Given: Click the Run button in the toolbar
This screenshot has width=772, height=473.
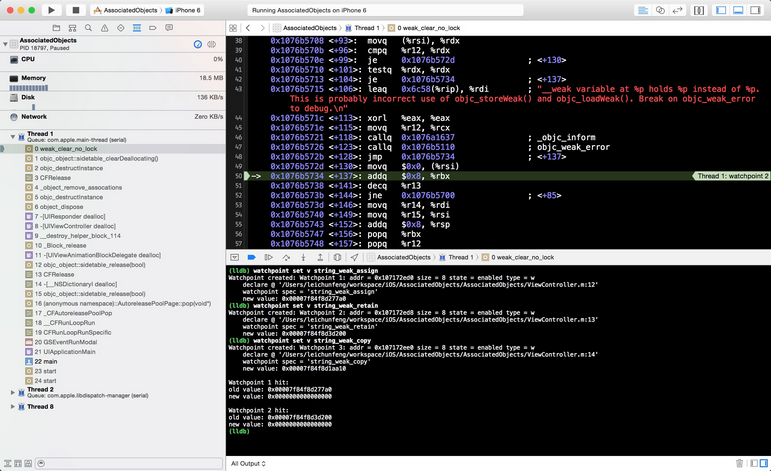Looking at the screenshot, I should (x=52, y=10).
